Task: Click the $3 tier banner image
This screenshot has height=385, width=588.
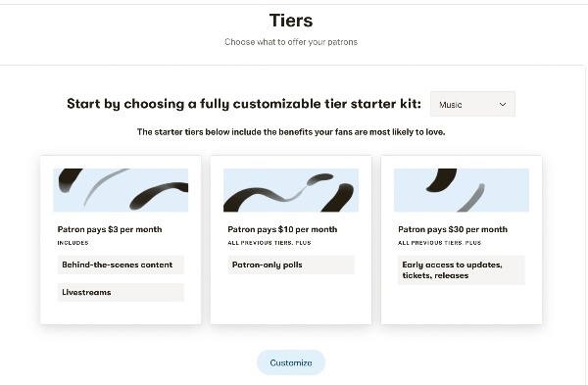Action: [x=121, y=190]
